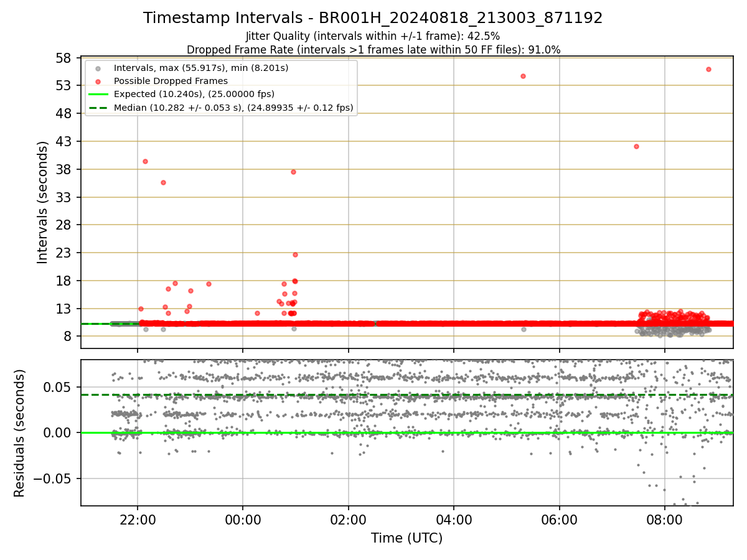747x560 pixels.
Task: Click the '22:00' x-axis tick label
Action: coord(138,519)
